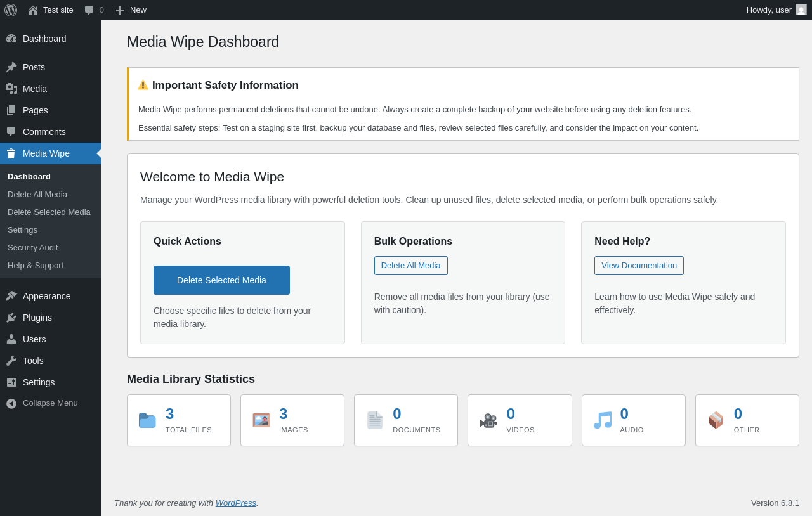Click the Tools wrench icon

11,361
